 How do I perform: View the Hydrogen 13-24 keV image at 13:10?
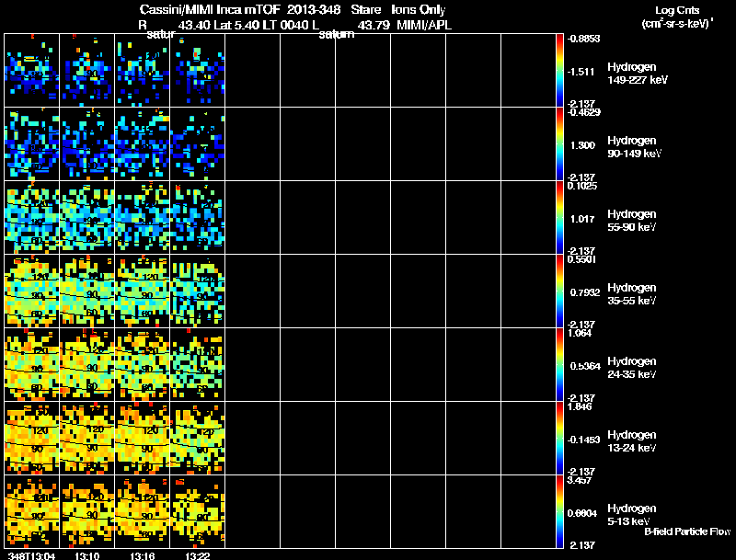86,439
